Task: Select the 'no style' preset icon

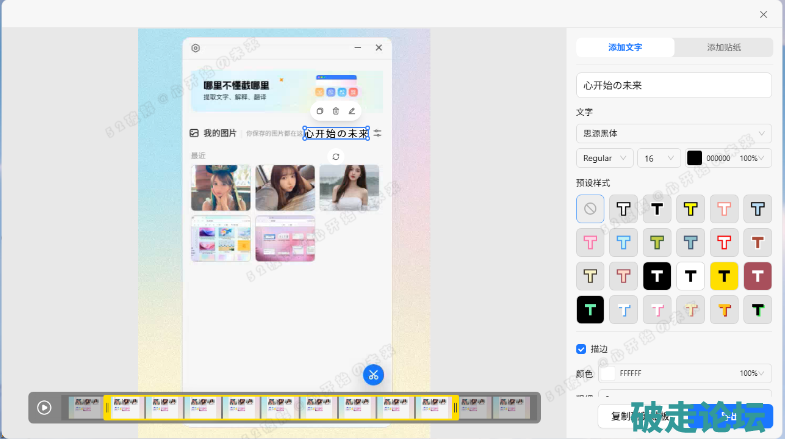Action: 590,209
